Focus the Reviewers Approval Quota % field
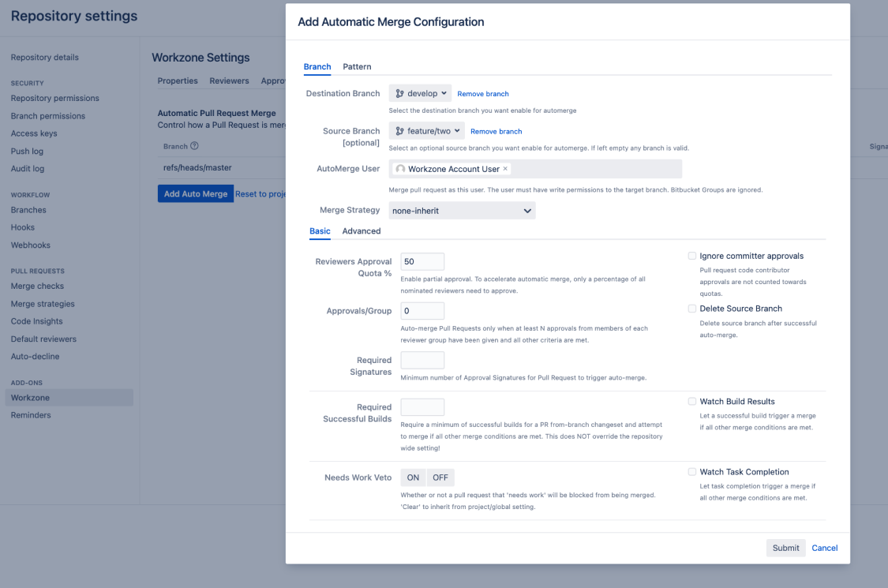This screenshot has height=588, width=888. click(422, 262)
